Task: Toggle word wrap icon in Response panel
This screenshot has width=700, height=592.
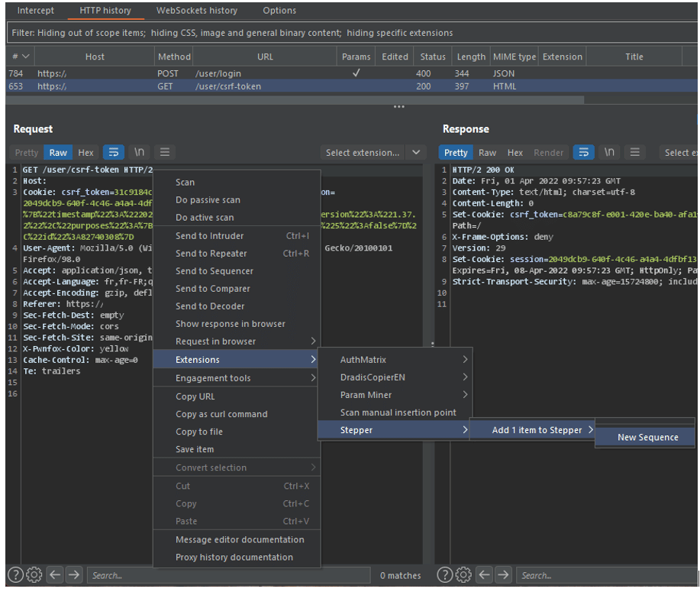Action: pos(584,153)
